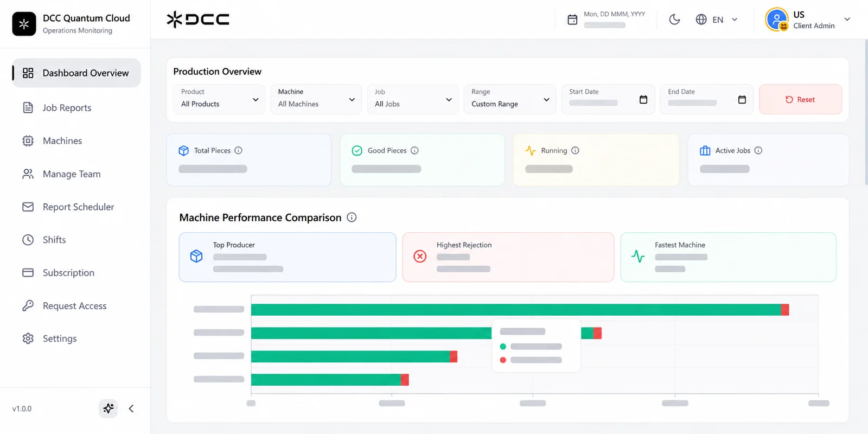Toggle dark mode with the moon icon
Image resolution: width=868 pixels, height=434 pixels.
(x=674, y=20)
